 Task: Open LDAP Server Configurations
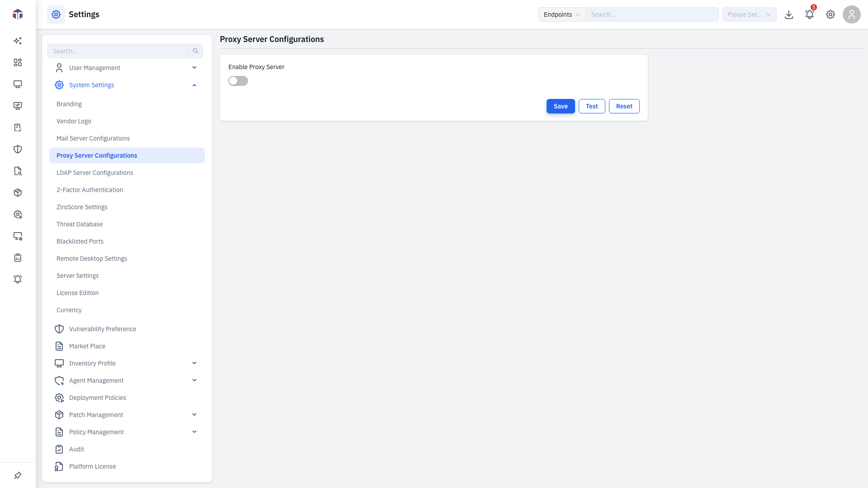(x=95, y=173)
